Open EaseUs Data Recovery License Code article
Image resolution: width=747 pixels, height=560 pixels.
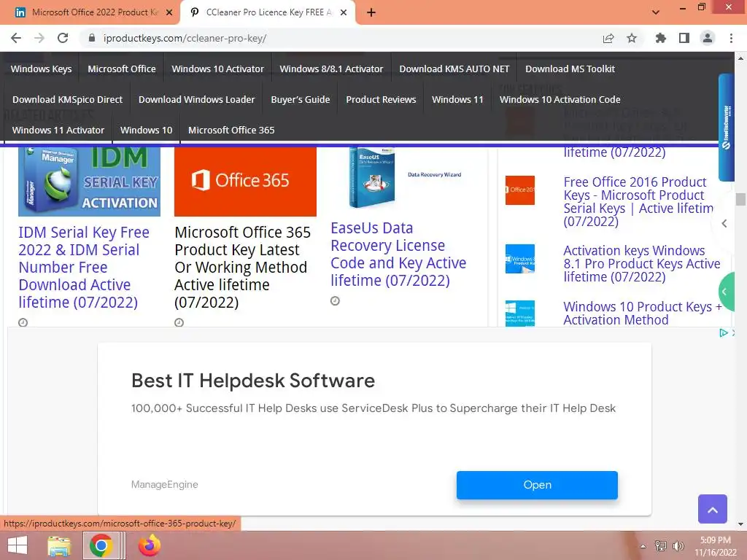398,254
